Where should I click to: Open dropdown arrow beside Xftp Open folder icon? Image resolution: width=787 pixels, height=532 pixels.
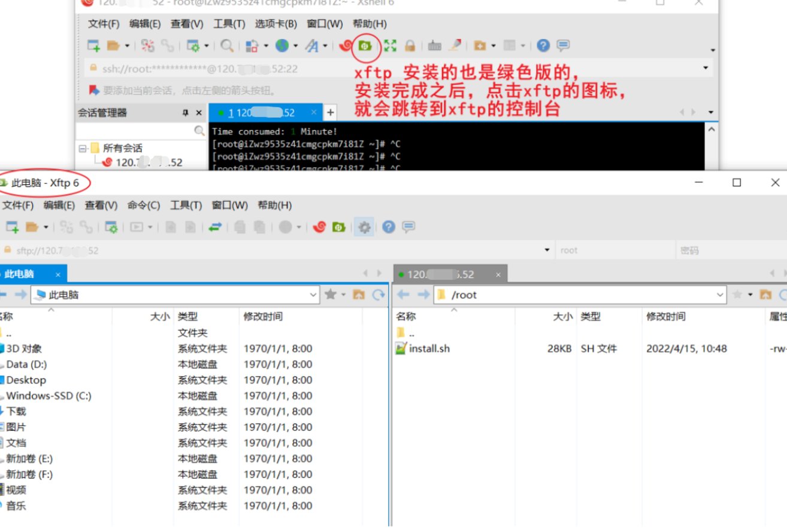click(45, 227)
